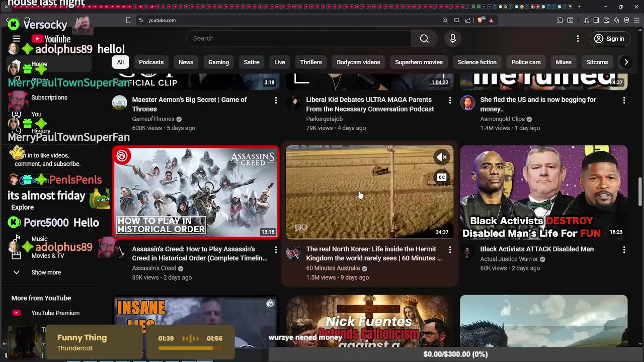Select the All category chip
The width and height of the screenshot is (644, 362).
coord(120,62)
